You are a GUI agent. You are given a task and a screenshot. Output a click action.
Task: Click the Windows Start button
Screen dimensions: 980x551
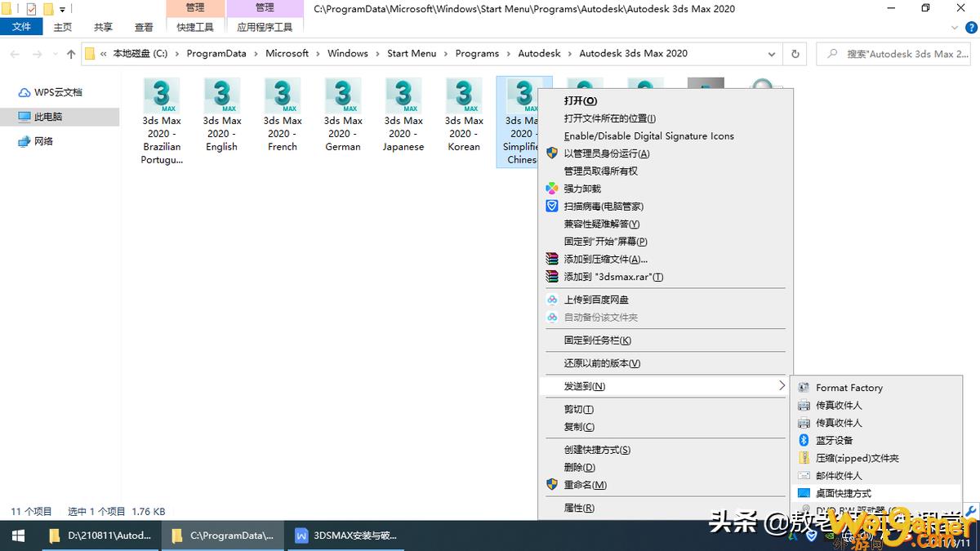tap(18, 535)
